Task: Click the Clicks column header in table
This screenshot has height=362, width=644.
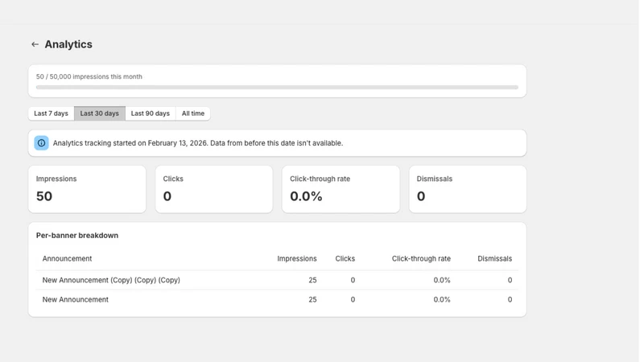Action: 345,258
